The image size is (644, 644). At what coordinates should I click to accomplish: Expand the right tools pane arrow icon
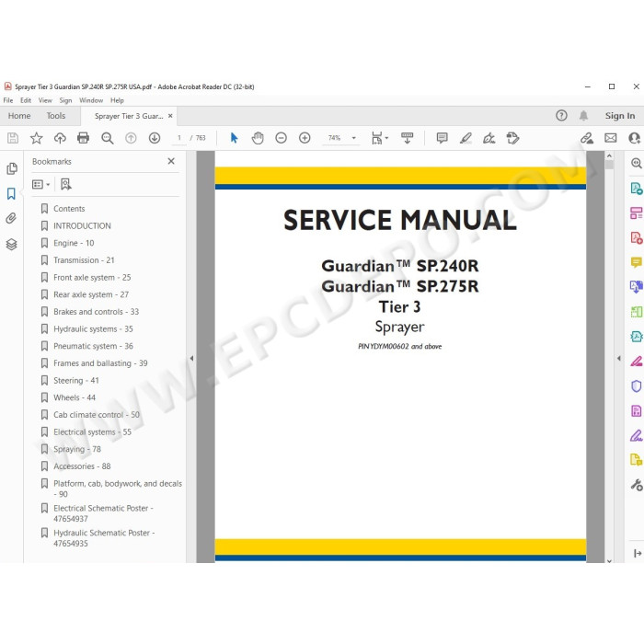coord(638,554)
